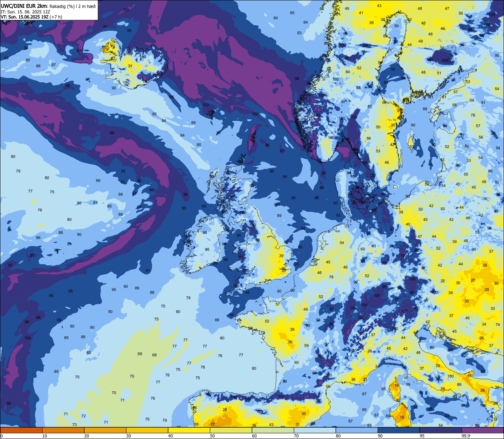This screenshot has width=504, height=439.
Task: Click the legend tick label 60
Action: point(254,436)
